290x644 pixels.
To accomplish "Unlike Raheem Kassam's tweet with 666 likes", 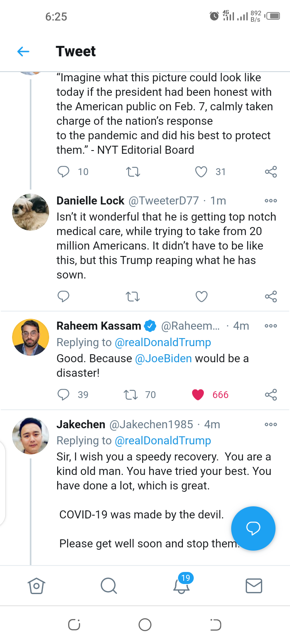I will pos(198,395).
